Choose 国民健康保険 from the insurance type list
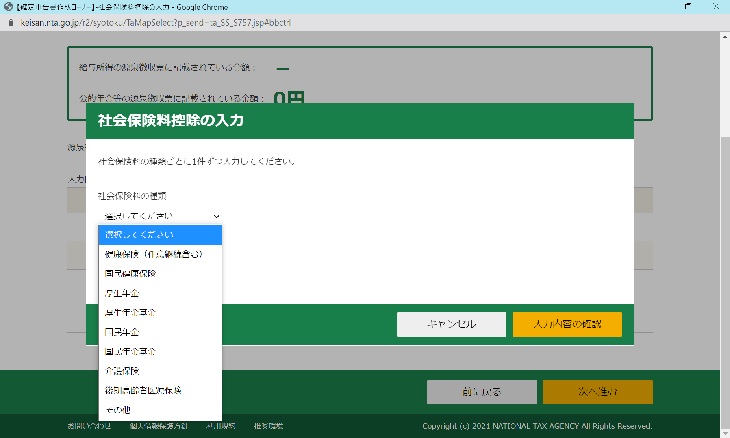The width and height of the screenshot is (730, 438). click(x=160, y=274)
